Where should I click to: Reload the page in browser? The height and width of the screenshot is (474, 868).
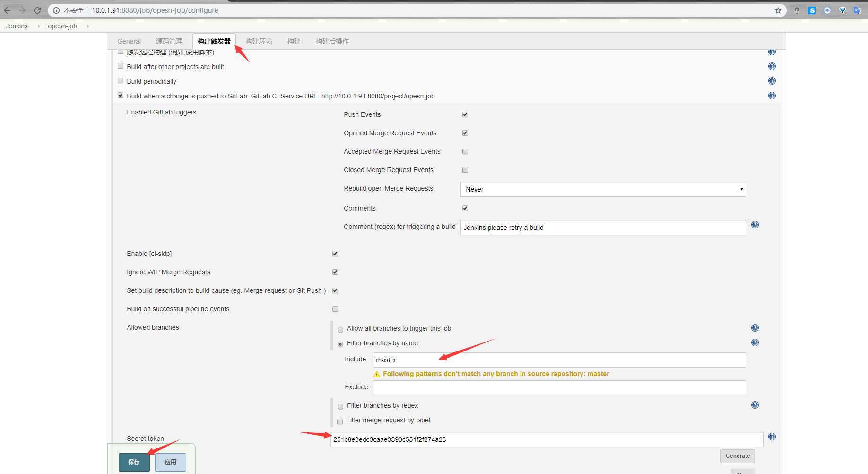tap(37, 10)
